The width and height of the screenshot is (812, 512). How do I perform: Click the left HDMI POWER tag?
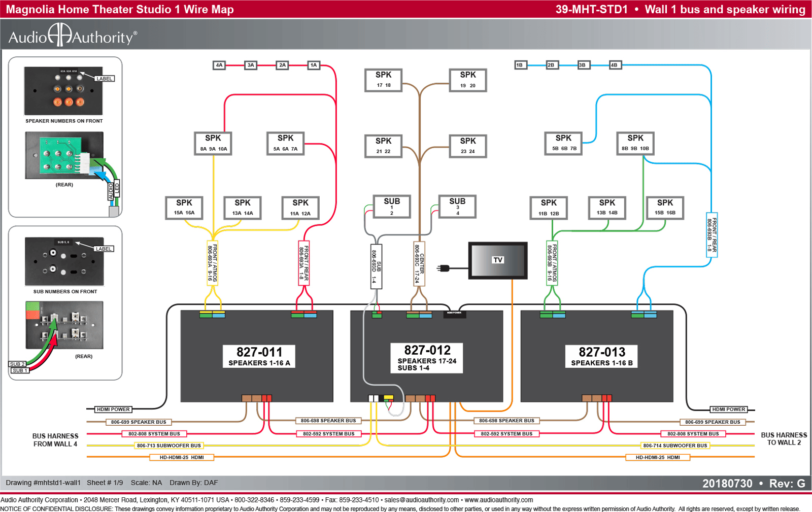point(114,409)
